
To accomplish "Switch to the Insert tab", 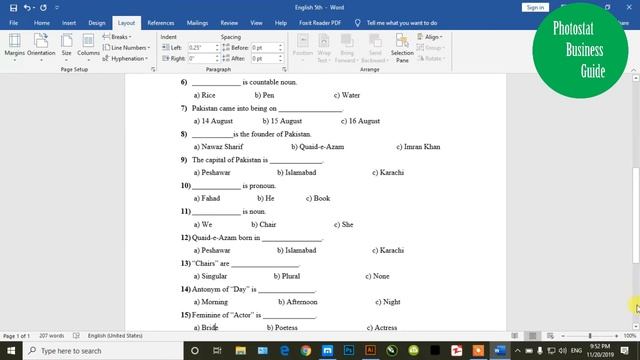I will pyautogui.click(x=69, y=23).
